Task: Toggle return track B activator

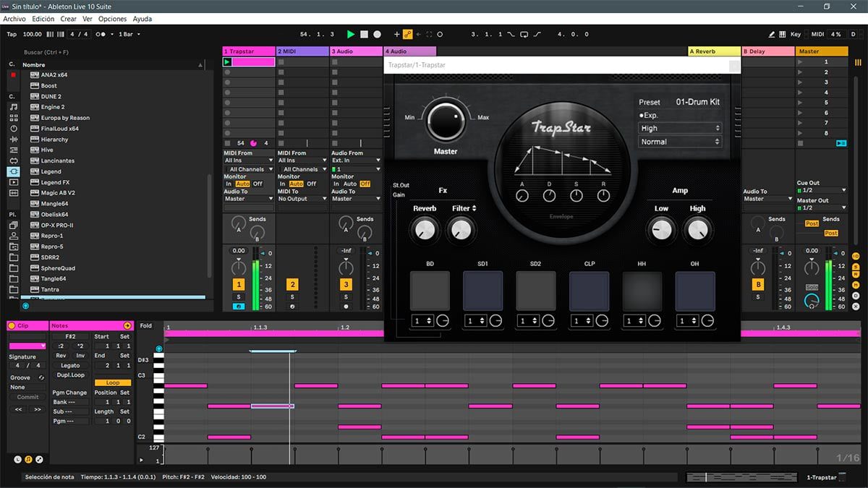Action: click(758, 285)
